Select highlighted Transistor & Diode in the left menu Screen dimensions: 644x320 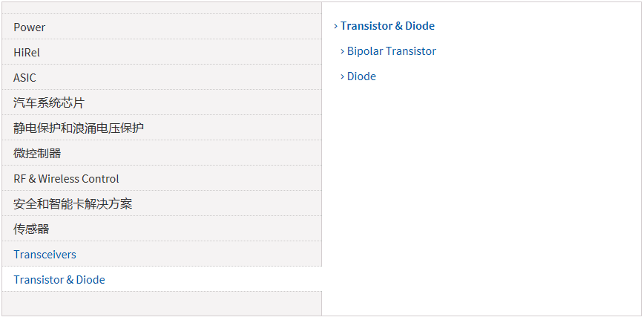point(59,280)
